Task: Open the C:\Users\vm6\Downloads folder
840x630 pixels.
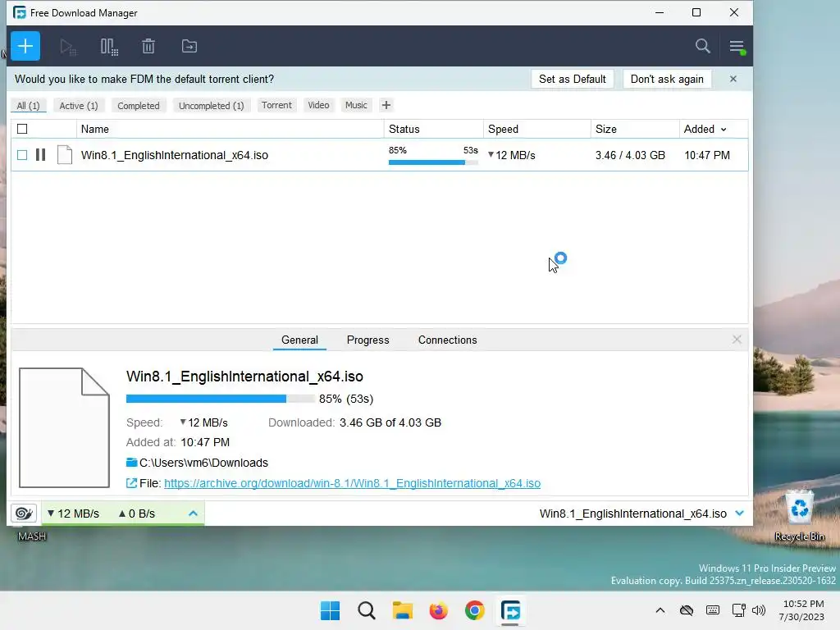Action: (x=203, y=463)
